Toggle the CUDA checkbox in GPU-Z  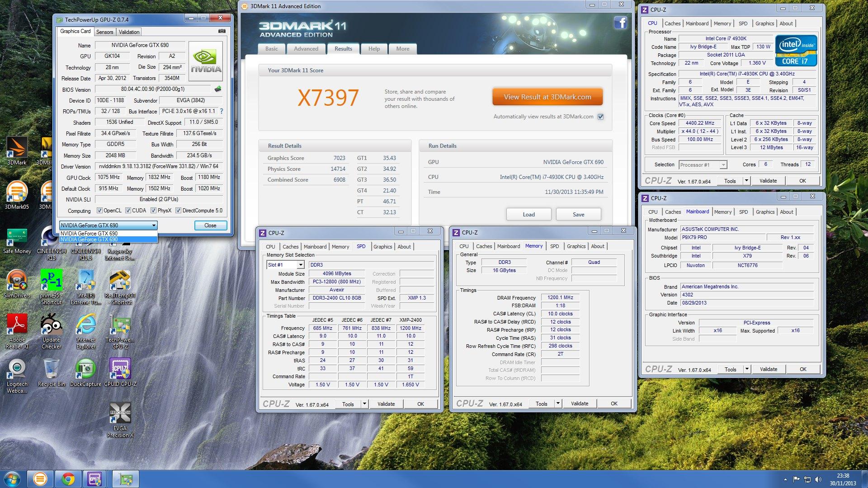(x=128, y=211)
